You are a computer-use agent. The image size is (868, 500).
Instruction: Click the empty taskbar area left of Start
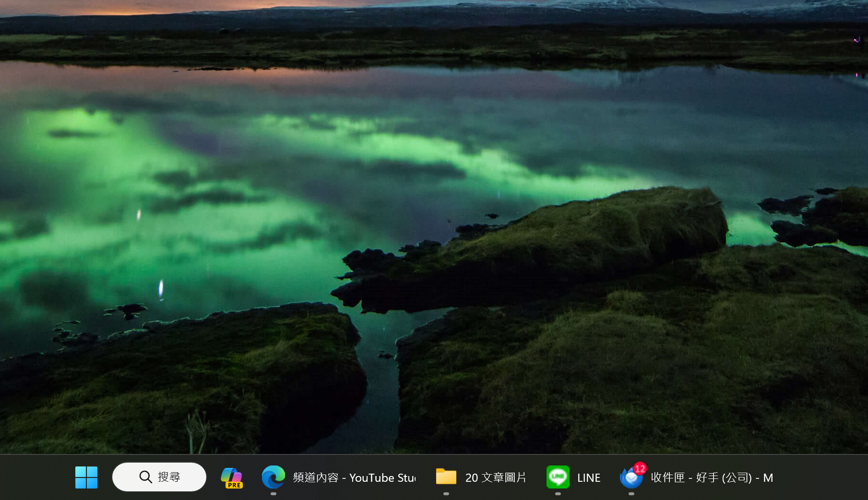34,477
